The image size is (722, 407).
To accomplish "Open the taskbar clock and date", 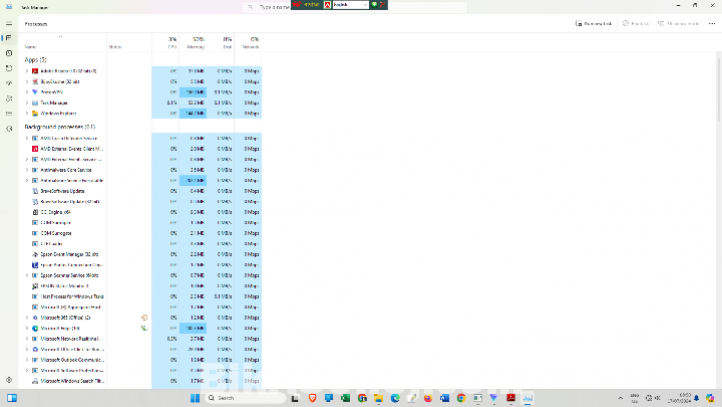I will [679, 398].
